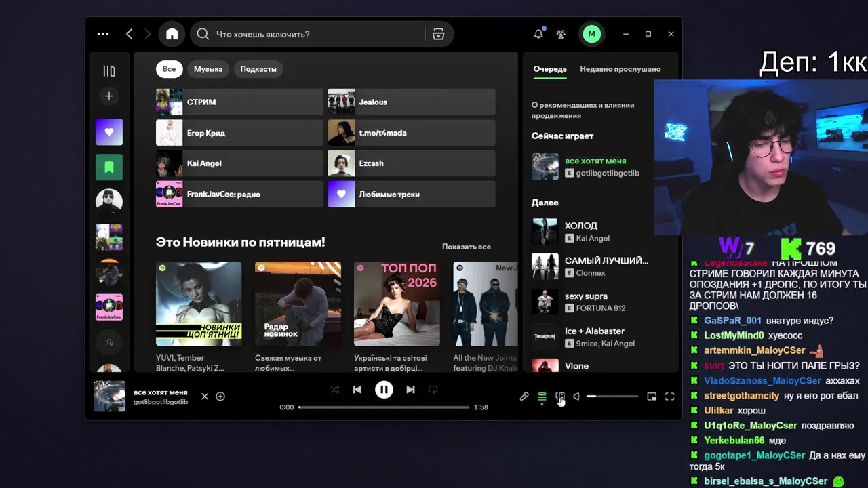The width and height of the screenshot is (868, 488).
Task: Switch to the 'Очередь' tab
Action: coord(550,69)
